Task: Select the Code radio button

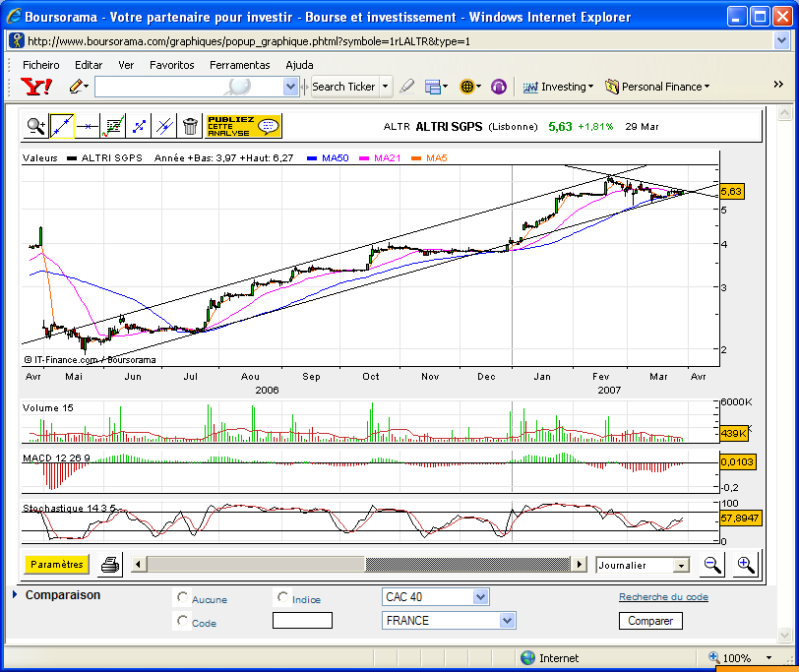Action: point(182,620)
